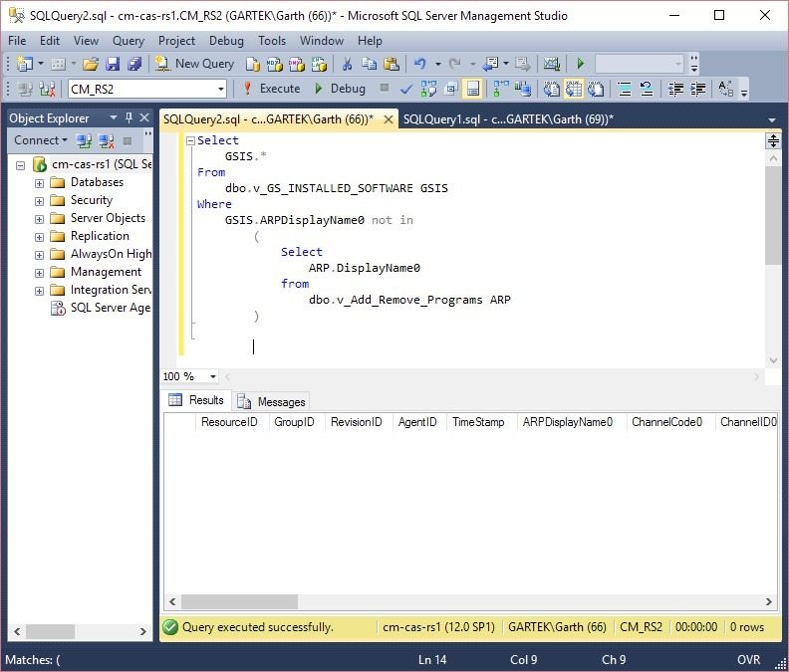Viewport: 789px width, 672px height.
Task: Open the Tools menu
Action: click(272, 41)
